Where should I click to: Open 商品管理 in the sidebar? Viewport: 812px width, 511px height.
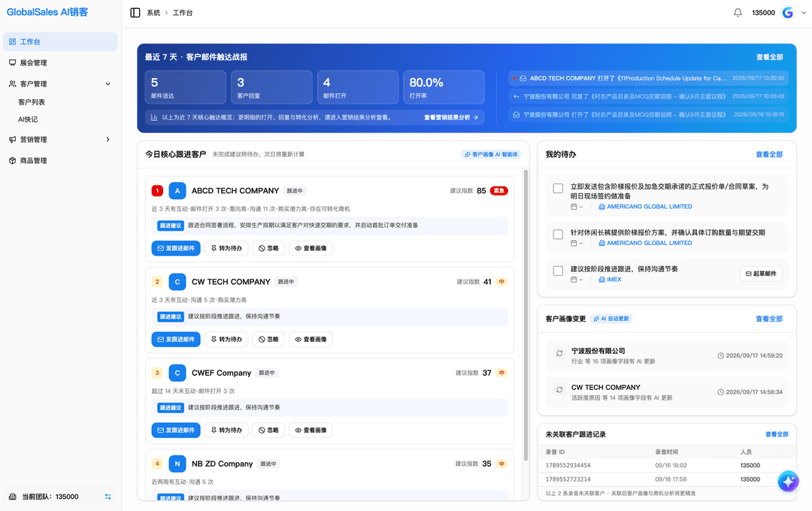point(60,161)
